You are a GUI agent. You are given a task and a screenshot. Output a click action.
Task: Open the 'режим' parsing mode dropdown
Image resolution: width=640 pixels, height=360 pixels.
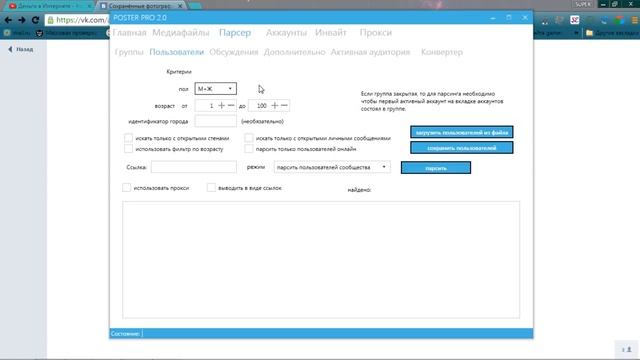tap(332, 167)
